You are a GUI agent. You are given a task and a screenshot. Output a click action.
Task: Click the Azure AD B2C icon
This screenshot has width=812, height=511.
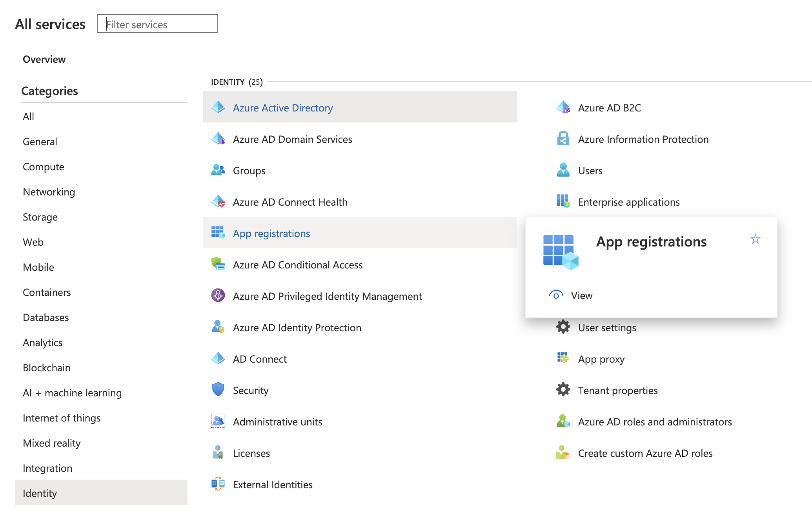(563, 107)
